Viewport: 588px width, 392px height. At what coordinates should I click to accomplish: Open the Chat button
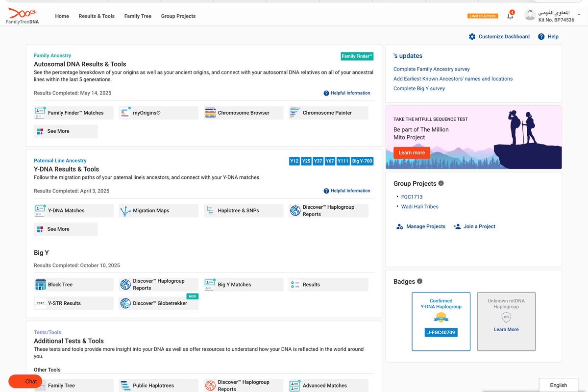[25, 381]
